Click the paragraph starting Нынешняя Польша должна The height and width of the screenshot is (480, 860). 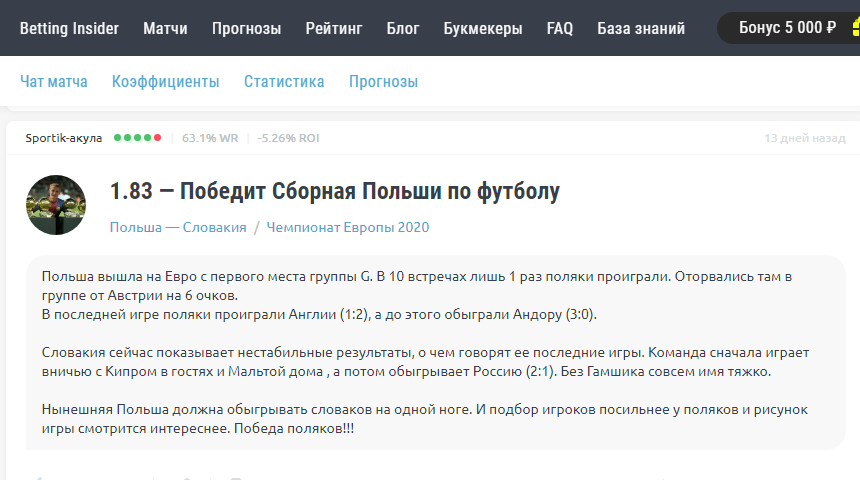pyautogui.click(x=425, y=419)
